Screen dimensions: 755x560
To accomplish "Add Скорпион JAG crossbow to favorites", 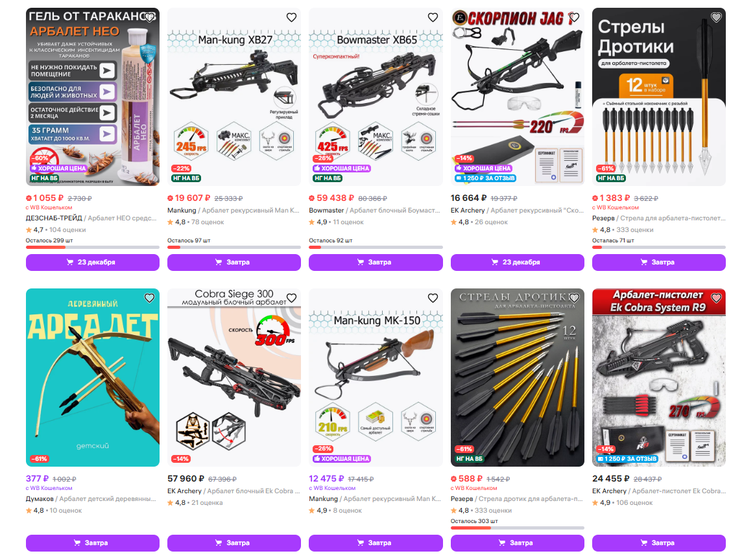I will click(x=574, y=17).
